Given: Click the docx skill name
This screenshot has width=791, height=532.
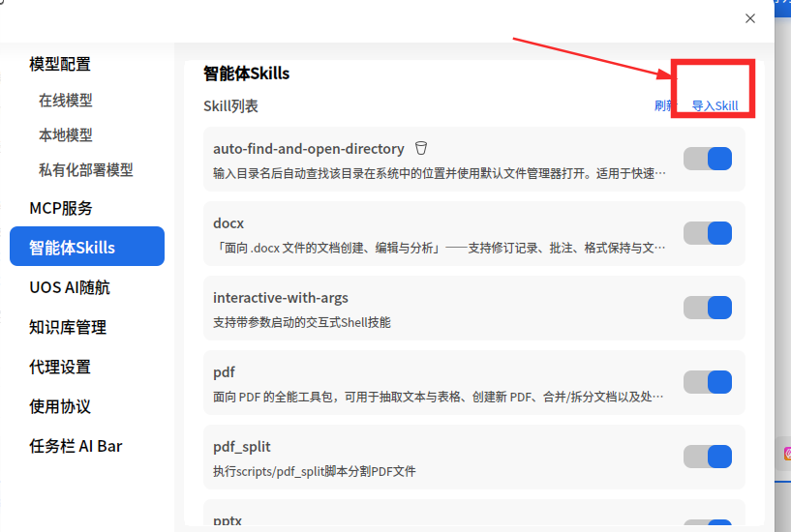Looking at the screenshot, I should [228, 223].
